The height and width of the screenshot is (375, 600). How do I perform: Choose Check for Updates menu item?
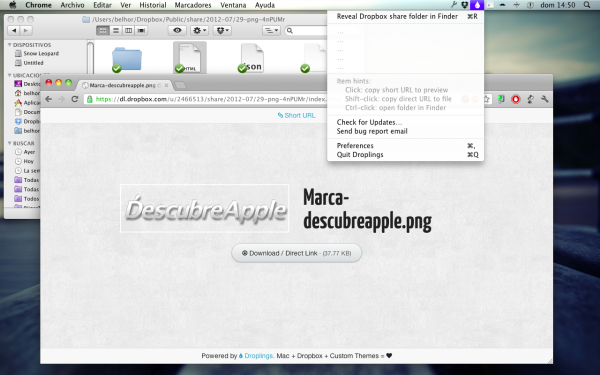click(406, 122)
